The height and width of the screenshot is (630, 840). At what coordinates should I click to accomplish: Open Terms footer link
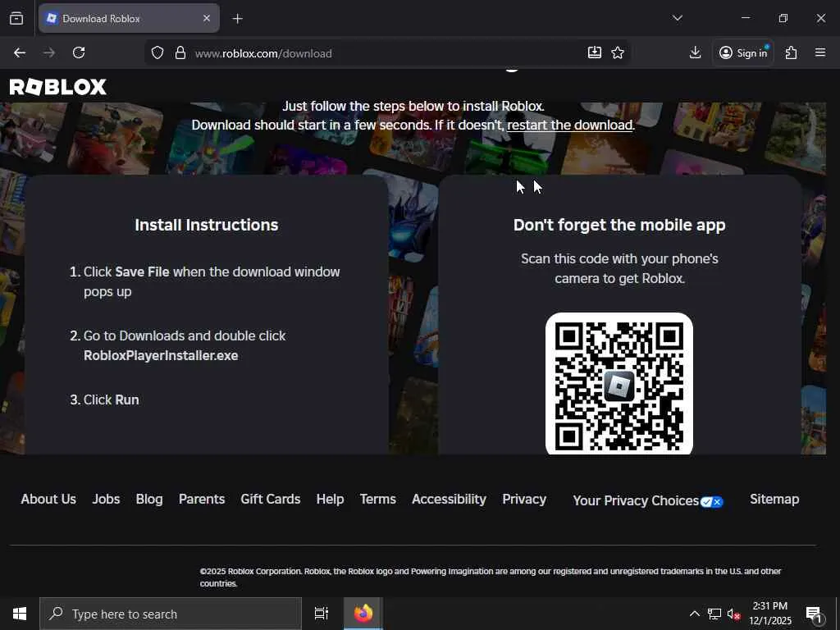(x=377, y=499)
